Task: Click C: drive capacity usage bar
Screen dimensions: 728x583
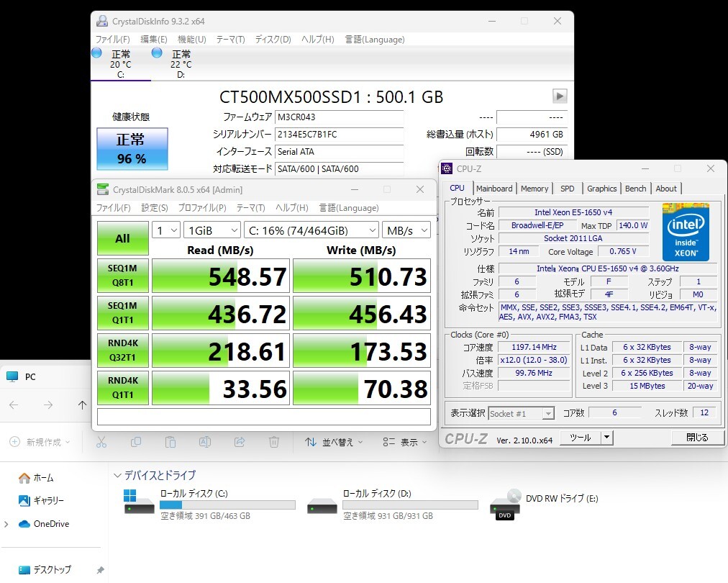Action: pyautogui.click(x=227, y=505)
